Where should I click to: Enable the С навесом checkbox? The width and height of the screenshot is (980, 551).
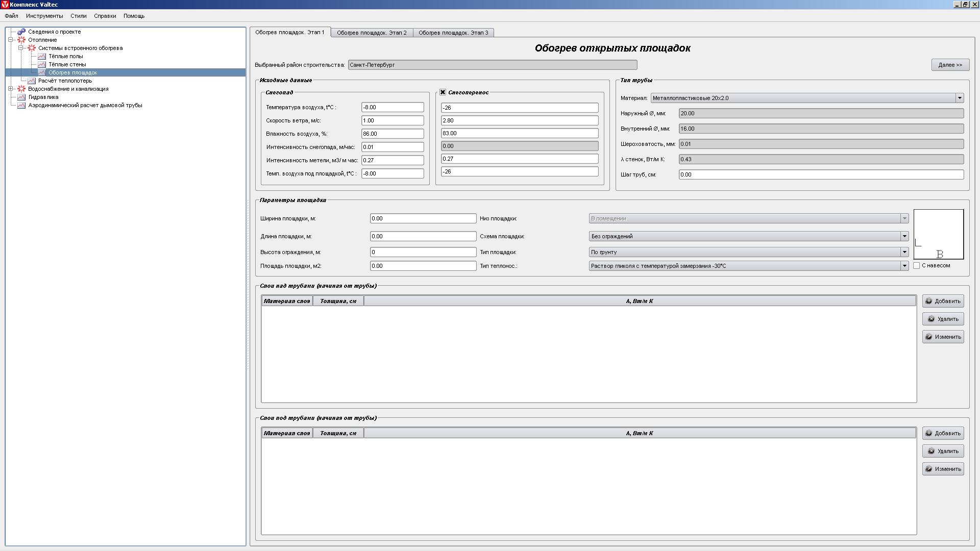click(916, 265)
